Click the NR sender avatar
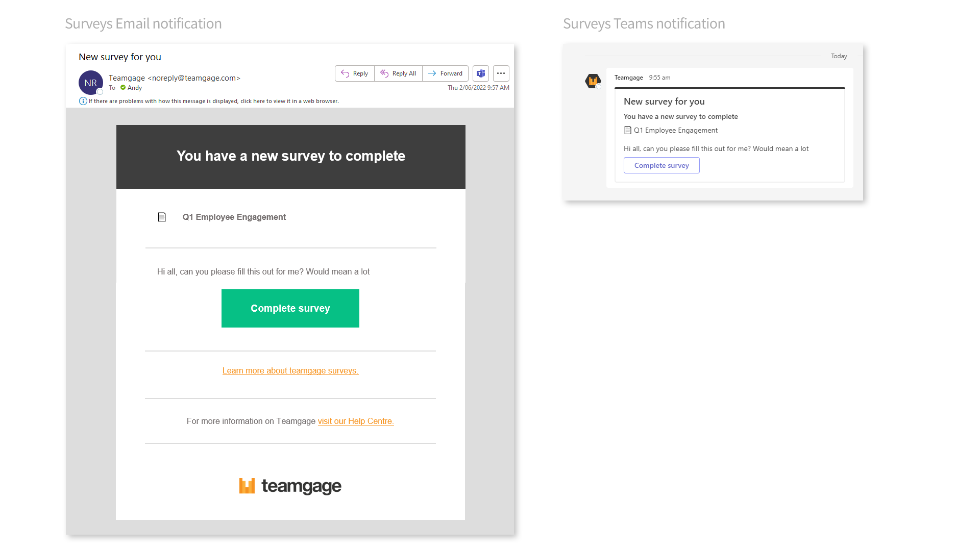Viewport: 980px width, 551px height. (91, 83)
